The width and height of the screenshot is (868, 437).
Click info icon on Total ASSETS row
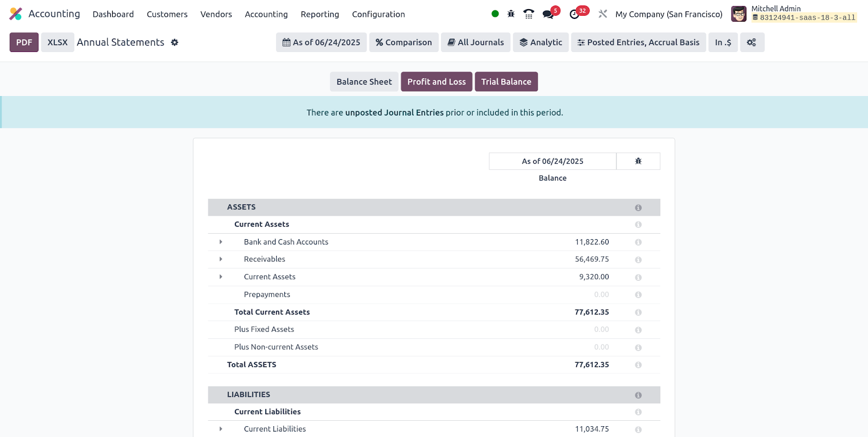coord(638,365)
